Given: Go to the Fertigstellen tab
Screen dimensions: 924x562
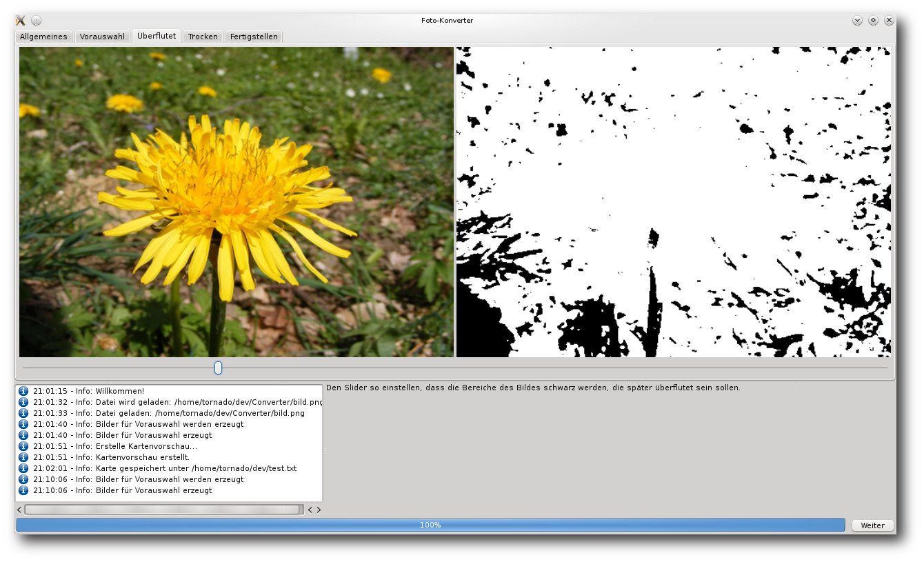Looking at the screenshot, I should 254,37.
